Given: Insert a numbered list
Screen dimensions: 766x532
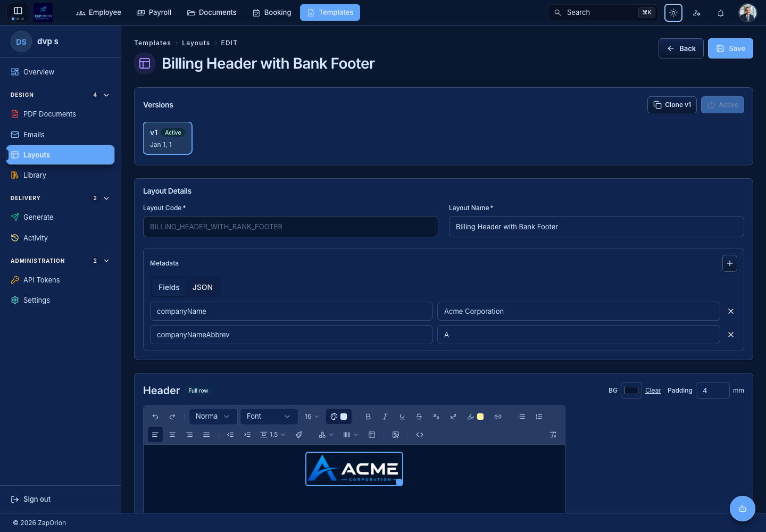Looking at the screenshot, I should (539, 417).
